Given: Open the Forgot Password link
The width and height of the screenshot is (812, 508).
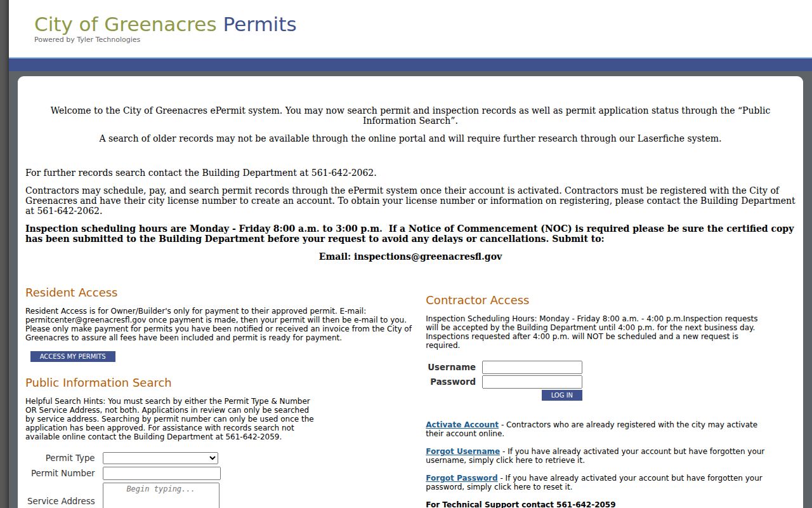Looking at the screenshot, I should coord(461,478).
